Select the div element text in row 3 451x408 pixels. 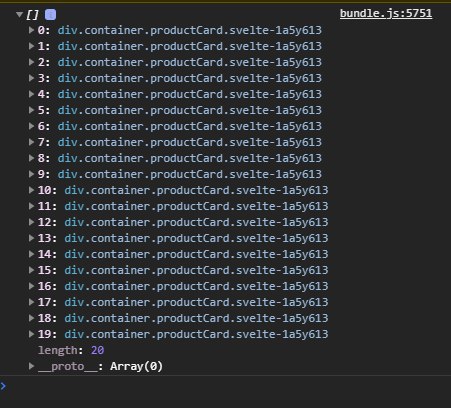pos(190,78)
